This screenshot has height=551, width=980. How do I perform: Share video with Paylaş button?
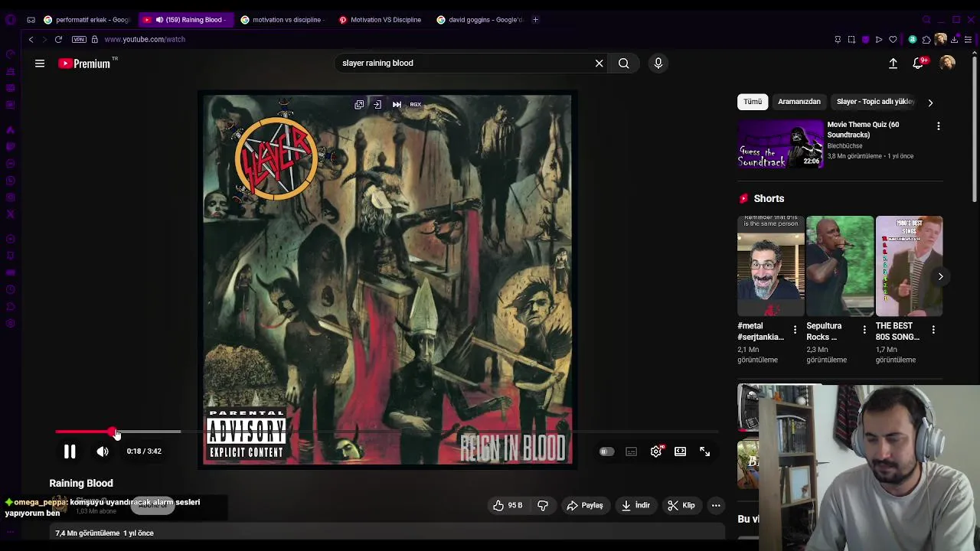[x=585, y=505]
